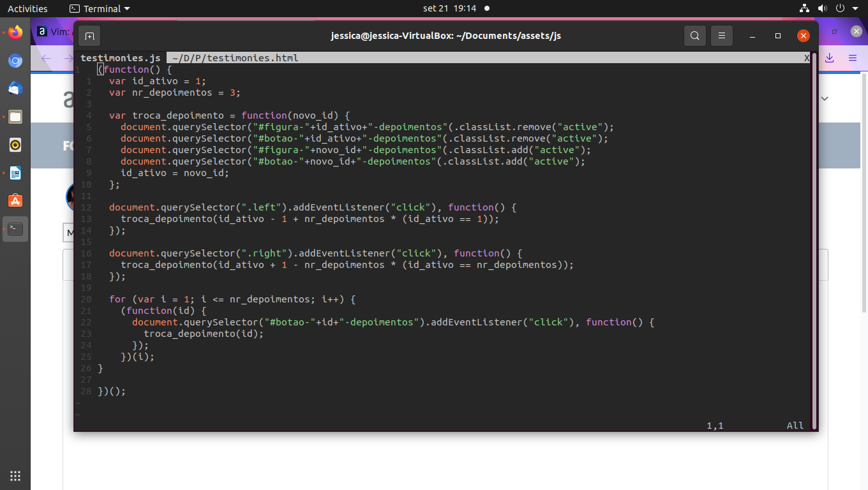This screenshot has height=490, width=868.
Task: Open volume icon in top bar
Action: [x=822, y=9]
